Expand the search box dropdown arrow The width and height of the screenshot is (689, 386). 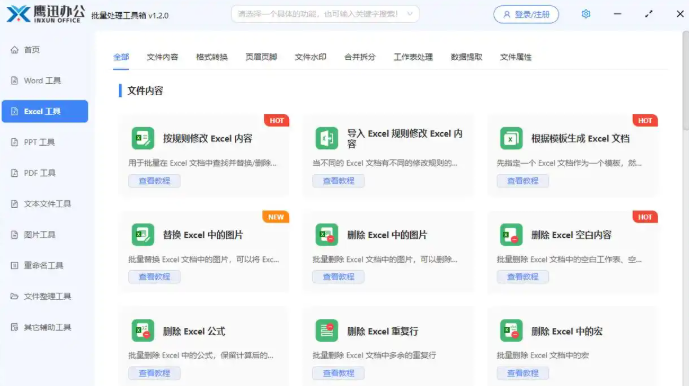pyautogui.click(x=410, y=14)
